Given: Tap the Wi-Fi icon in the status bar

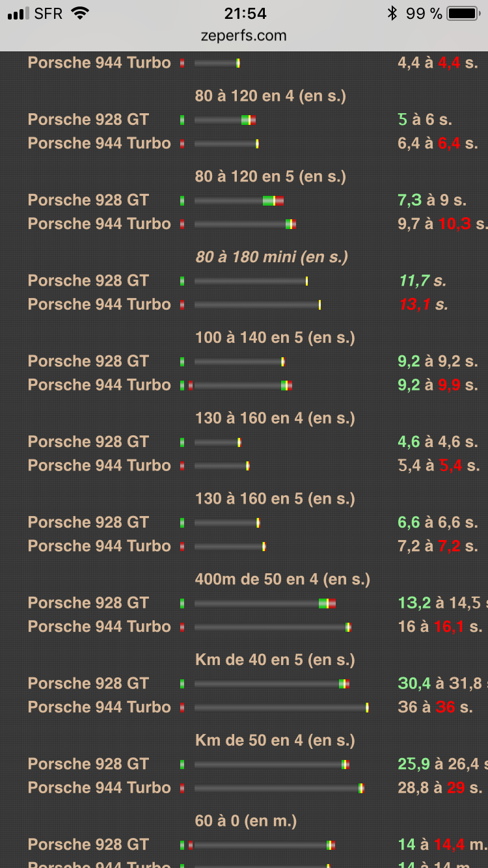Looking at the screenshot, I should [80, 13].
